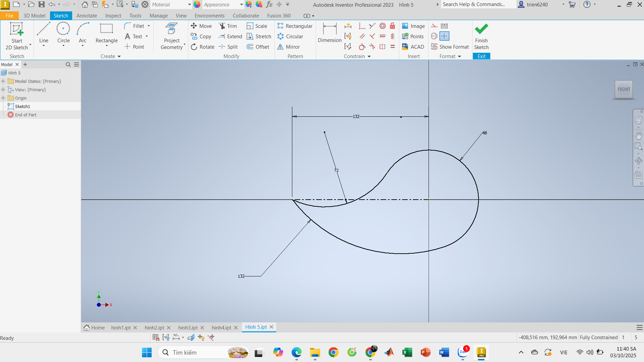644x362 pixels.
Task: Toggle Snap to Grid in status bar
Action: tap(156, 338)
